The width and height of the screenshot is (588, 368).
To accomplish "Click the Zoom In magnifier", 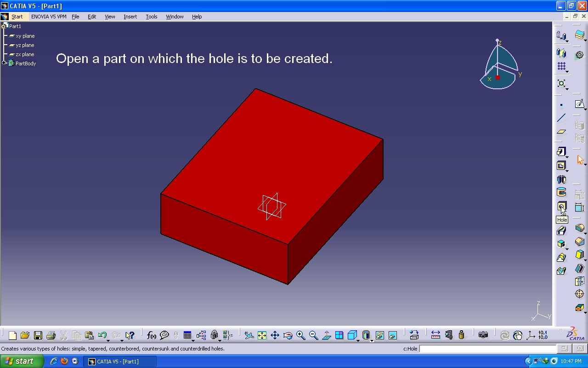I will point(301,335).
